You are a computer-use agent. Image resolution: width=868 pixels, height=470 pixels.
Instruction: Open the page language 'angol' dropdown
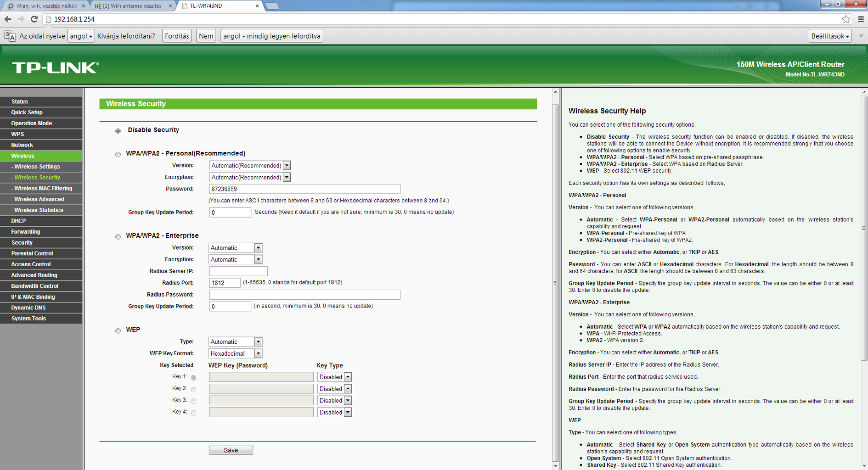(x=81, y=36)
